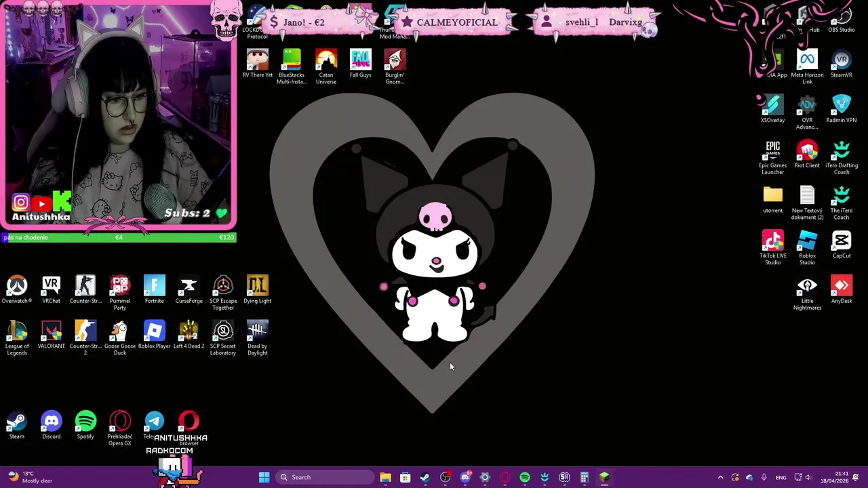Open Microsoft Store from the taskbar
Viewport: 868px width, 488px height.
click(x=405, y=477)
